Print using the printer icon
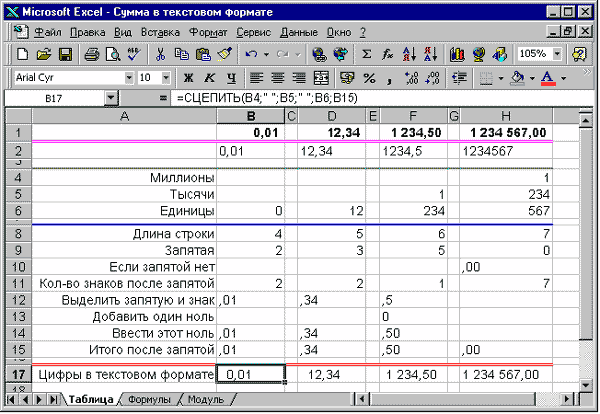The width and height of the screenshot is (600, 414). pyautogui.click(x=92, y=54)
